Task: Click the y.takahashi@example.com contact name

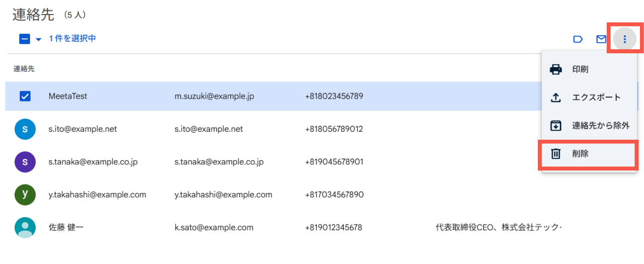Action: (98, 195)
